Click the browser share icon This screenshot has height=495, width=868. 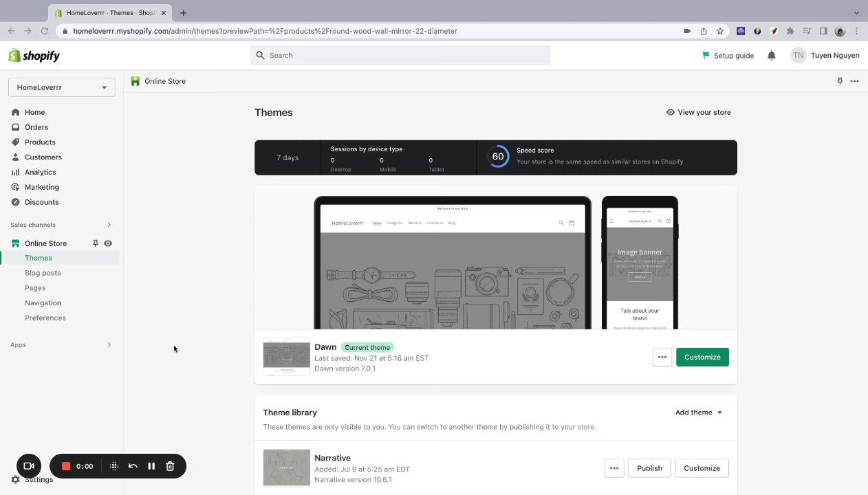click(704, 31)
